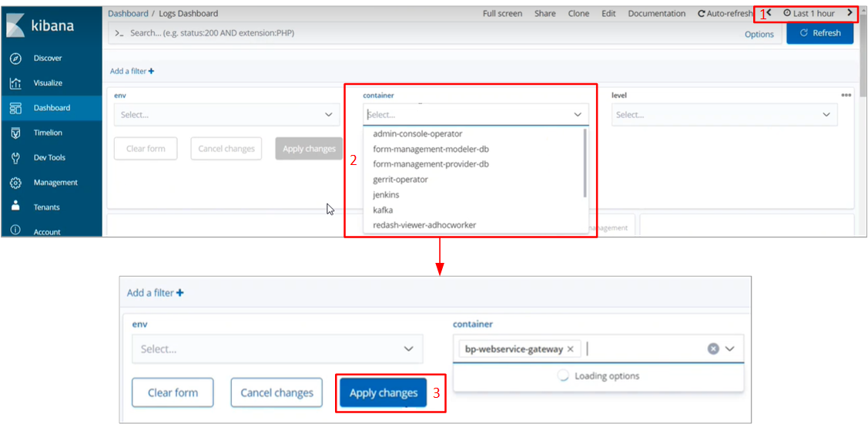
Task: Expand the env Select dropdown in the top panel
Action: pos(227,115)
